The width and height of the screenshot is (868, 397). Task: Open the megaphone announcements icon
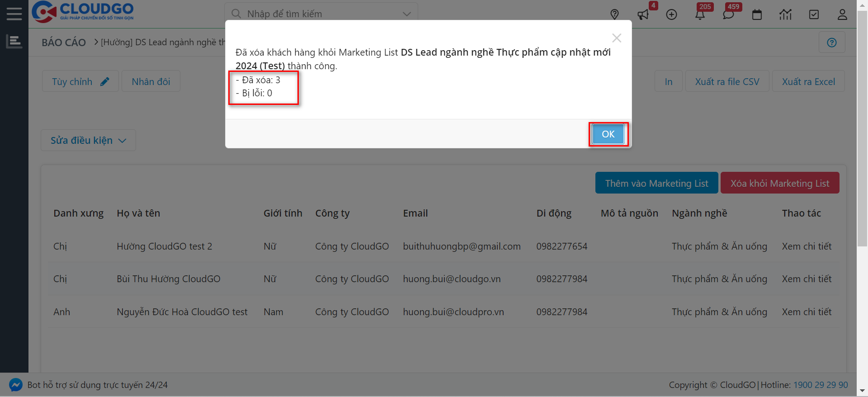643,14
